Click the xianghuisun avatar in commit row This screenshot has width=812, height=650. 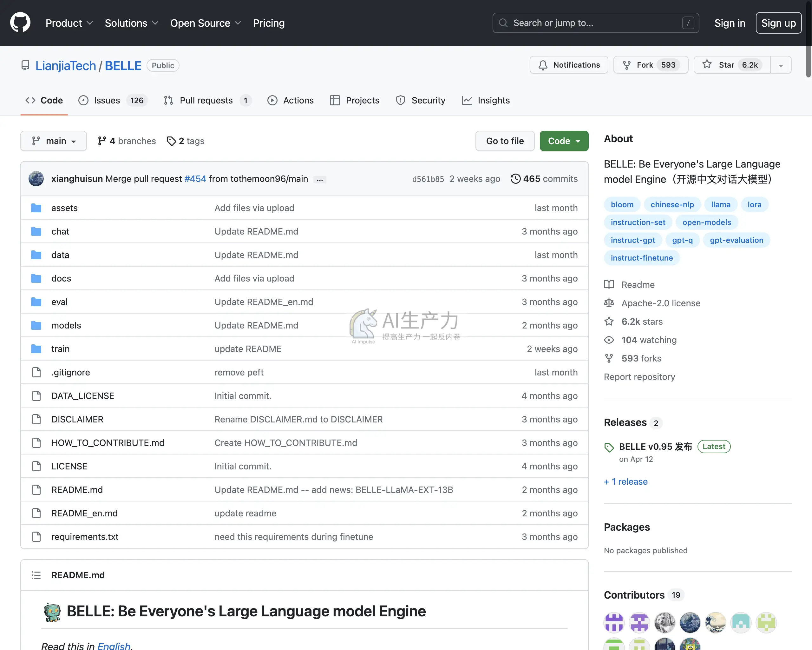point(36,179)
